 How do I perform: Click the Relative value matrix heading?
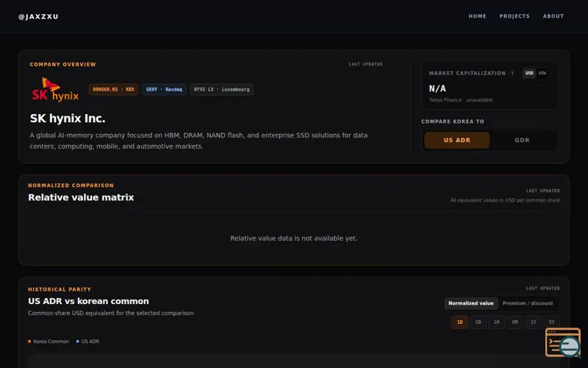81,197
